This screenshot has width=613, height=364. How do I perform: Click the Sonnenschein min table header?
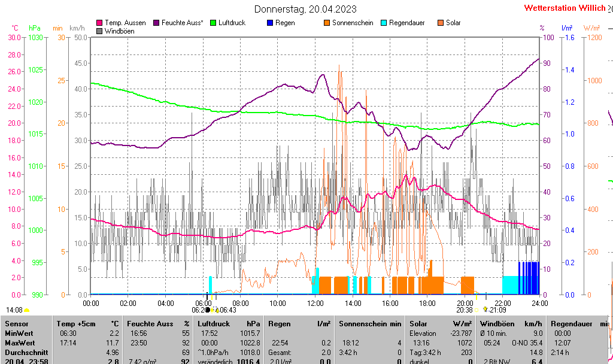[370, 324]
